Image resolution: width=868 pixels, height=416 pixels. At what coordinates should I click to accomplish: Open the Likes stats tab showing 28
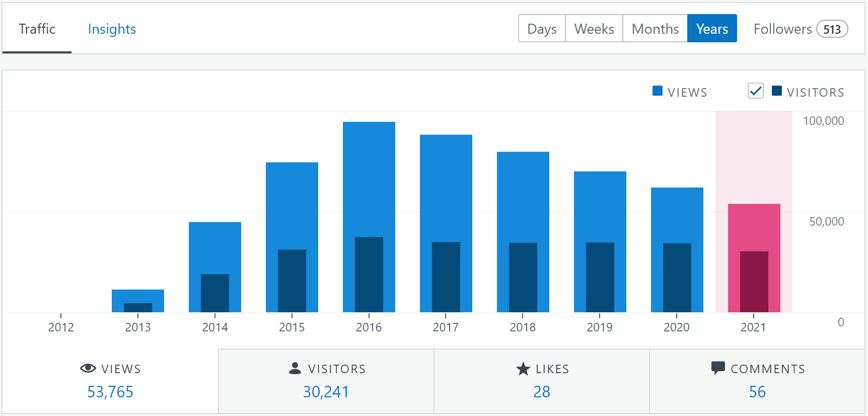(542, 381)
